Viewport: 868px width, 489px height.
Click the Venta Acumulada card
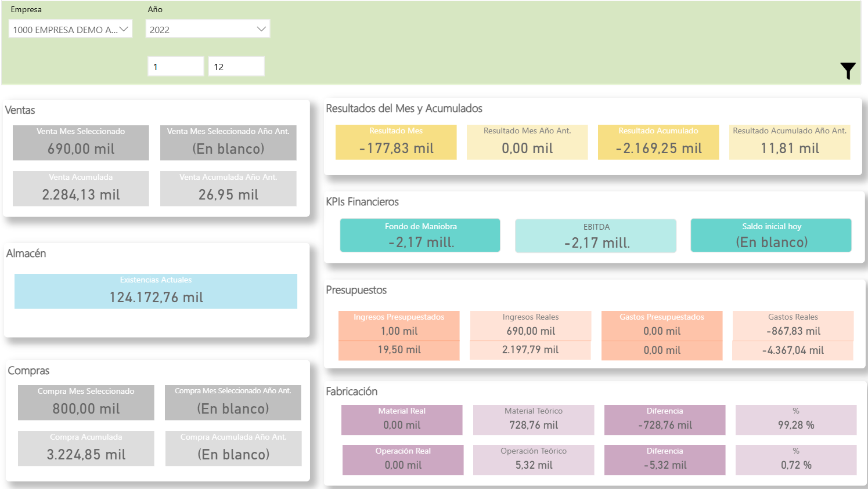[81, 189]
